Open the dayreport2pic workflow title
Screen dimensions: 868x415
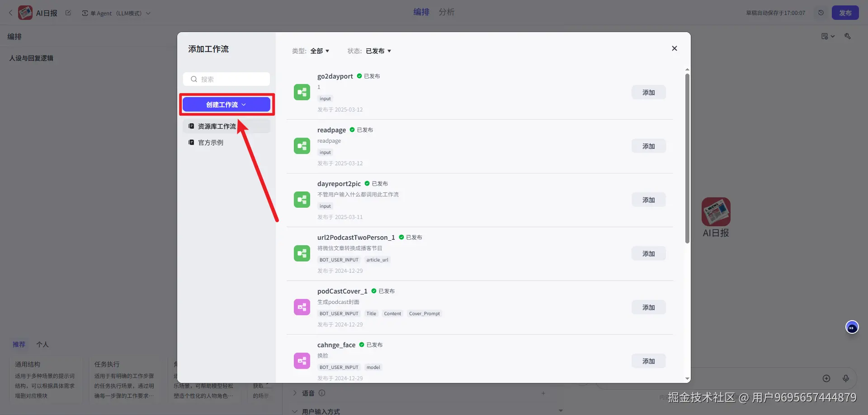pos(339,183)
